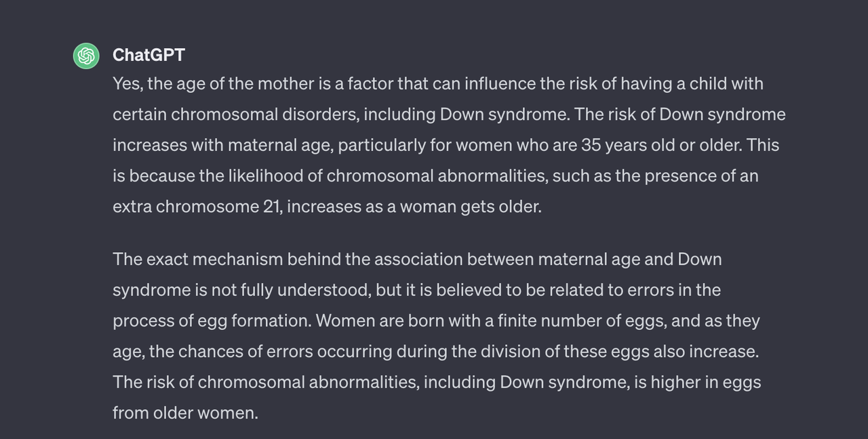
Task: Click the words 'certain chromosomal disorders'
Action: [x=235, y=114]
